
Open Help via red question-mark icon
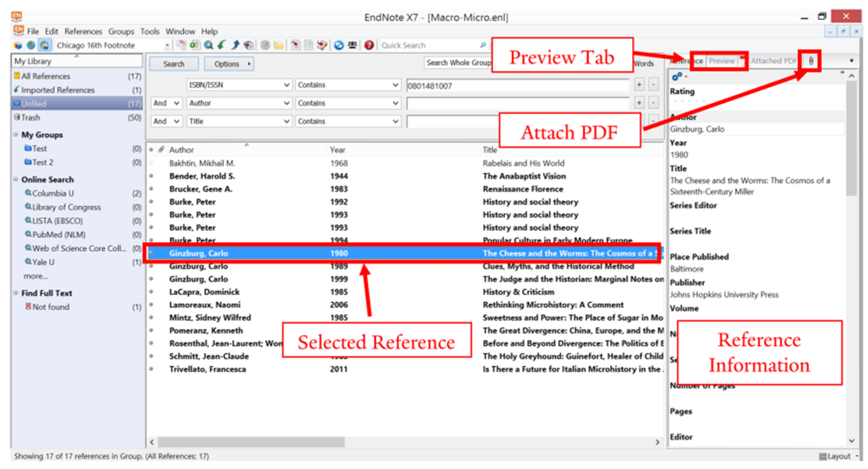tap(369, 45)
